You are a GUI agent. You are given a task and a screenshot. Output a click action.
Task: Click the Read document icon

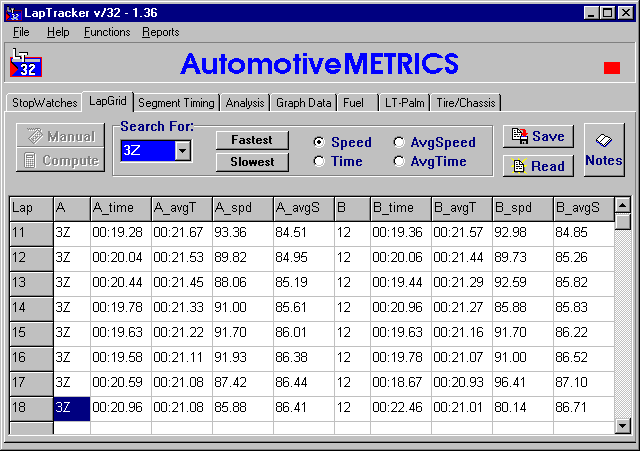(518, 166)
